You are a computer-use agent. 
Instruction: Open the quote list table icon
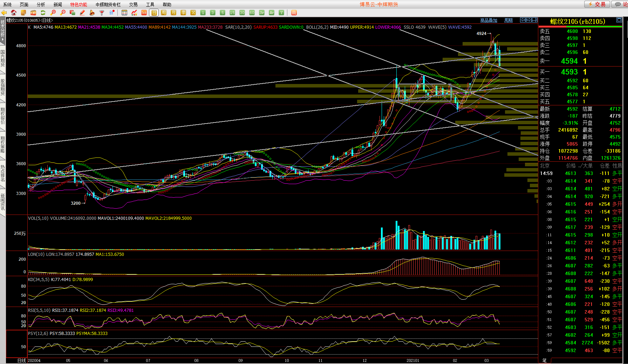point(124,13)
